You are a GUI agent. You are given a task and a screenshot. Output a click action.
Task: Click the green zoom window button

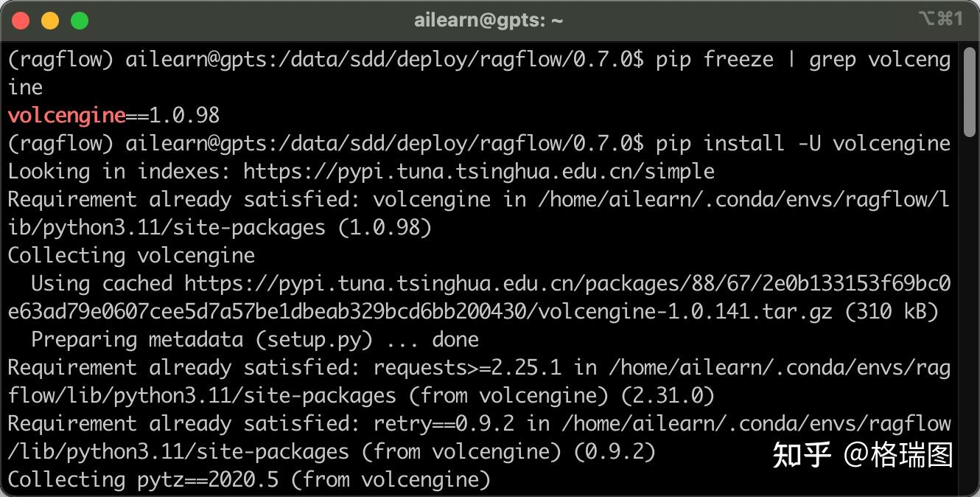point(80,21)
